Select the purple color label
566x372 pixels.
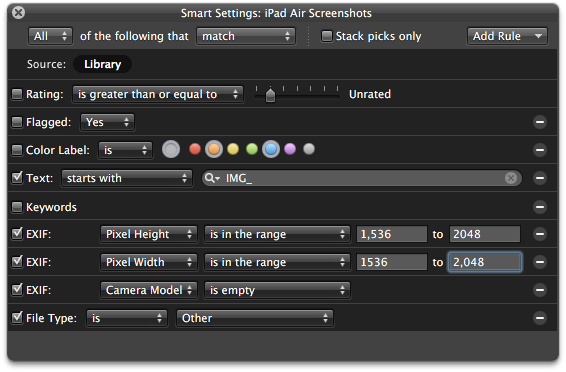coord(290,149)
